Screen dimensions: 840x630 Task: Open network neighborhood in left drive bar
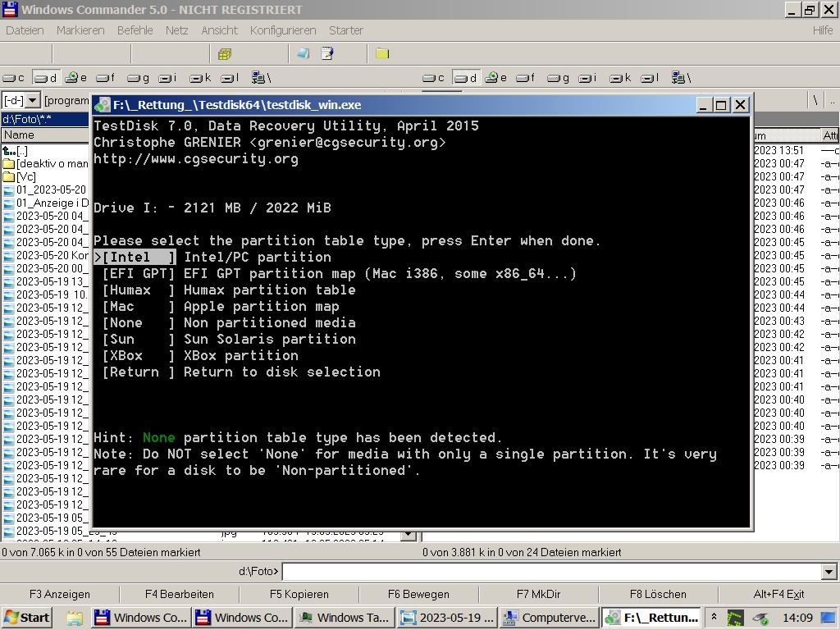(262, 78)
